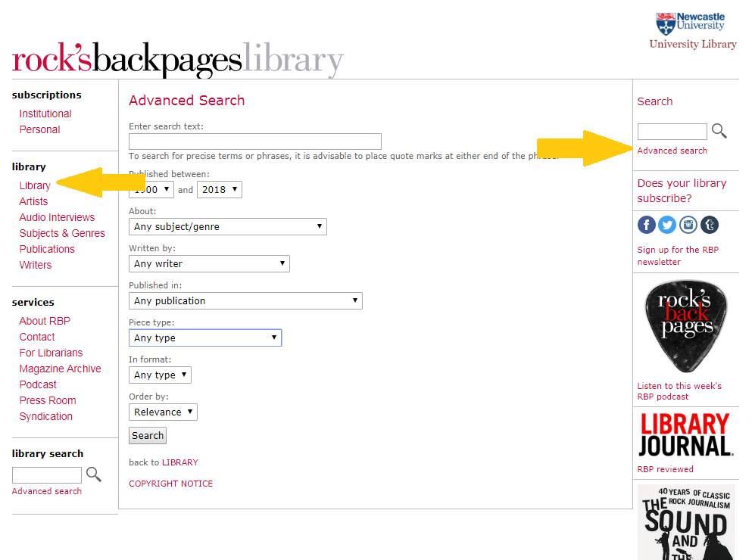Change the Order by Relevance dropdown
Viewport: 752px width, 560px height.
(163, 412)
